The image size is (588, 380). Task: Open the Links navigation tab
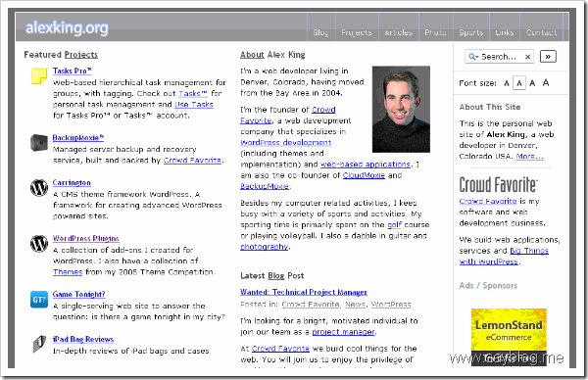(505, 32)
